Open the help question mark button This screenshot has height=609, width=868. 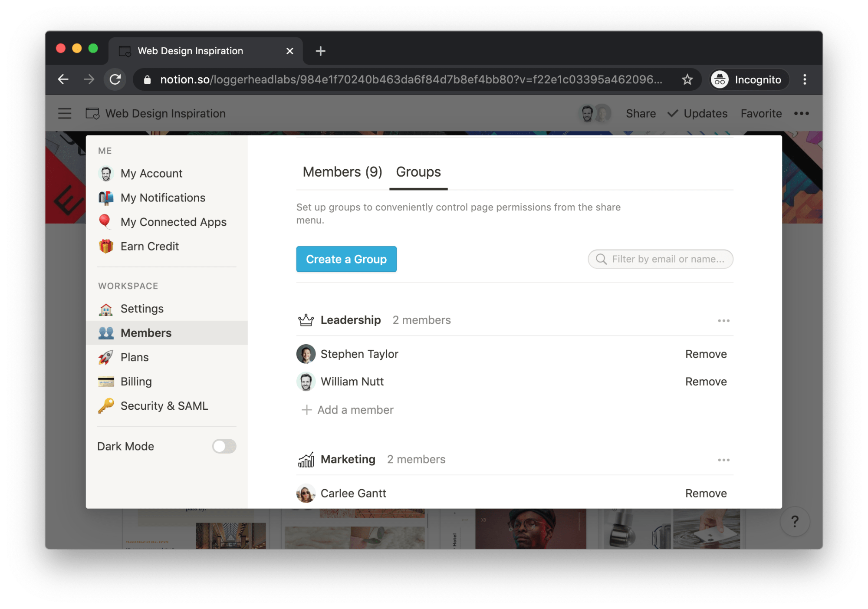(795, 521)
